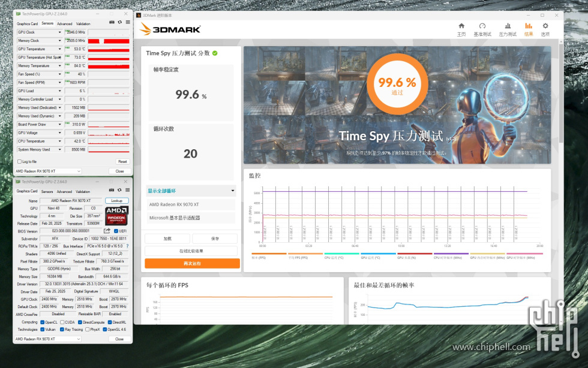
Task: Click refresh icon in GPU-Z Graphics Card window
Action: click(x=119, y=191)
